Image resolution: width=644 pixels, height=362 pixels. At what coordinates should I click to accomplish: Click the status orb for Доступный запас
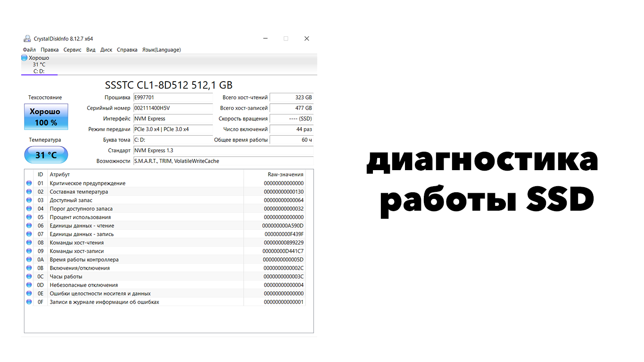[29, 200]
